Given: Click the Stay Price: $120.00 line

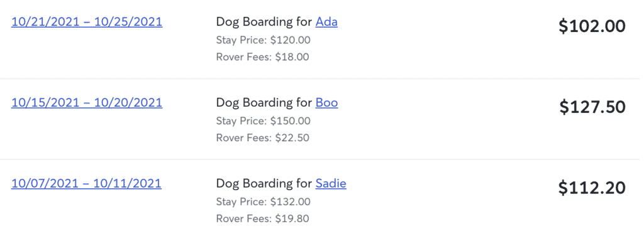Looking at the screenshot, I should click(x=264, y=40).
